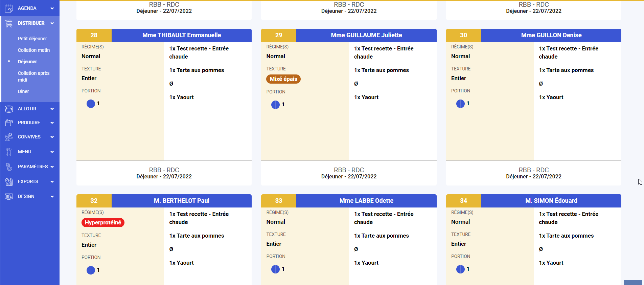644x285 pixels.
Task: Click the Allotir plates icon
Action: click(9, 109)
